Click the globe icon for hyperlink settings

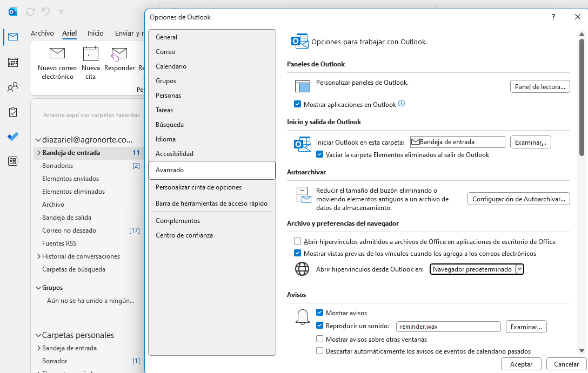pyautogui.click(x=302, y=269)
